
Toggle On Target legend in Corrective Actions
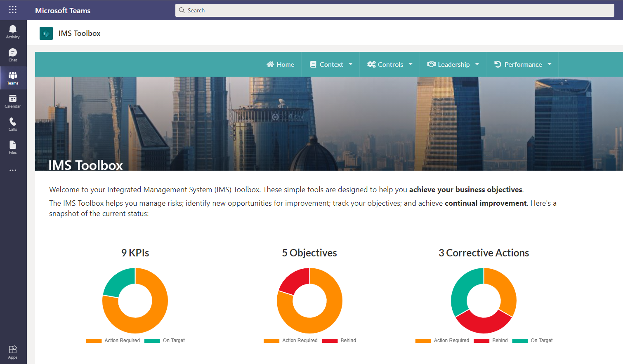[x=533, y=341]
